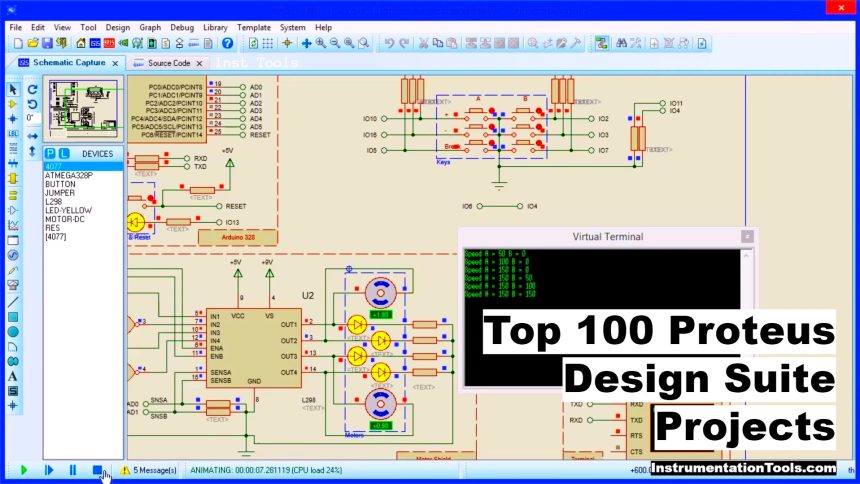The width and height of the screenshot is (860, 484).
Task: Toggle the wire autorouter icon
Action: point(602,43)
